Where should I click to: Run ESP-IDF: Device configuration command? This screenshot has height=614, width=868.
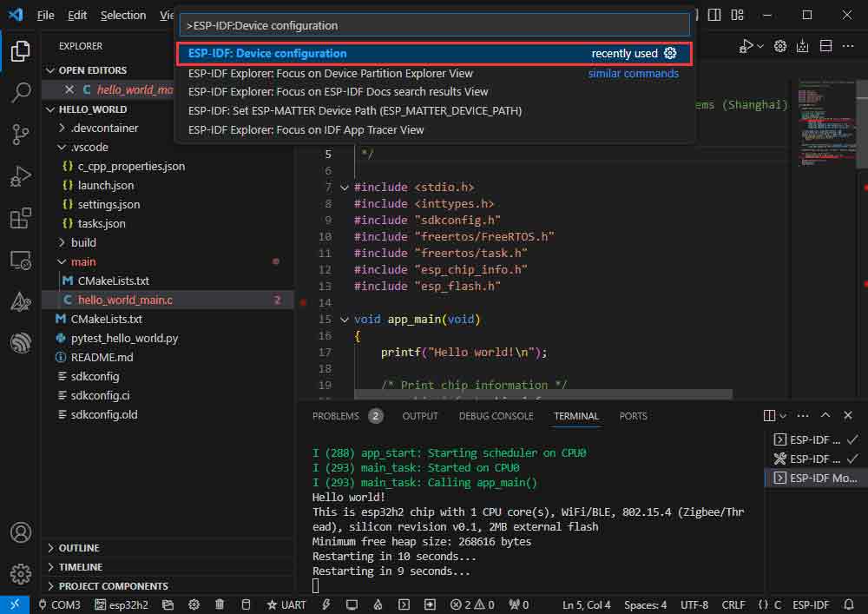434,53
